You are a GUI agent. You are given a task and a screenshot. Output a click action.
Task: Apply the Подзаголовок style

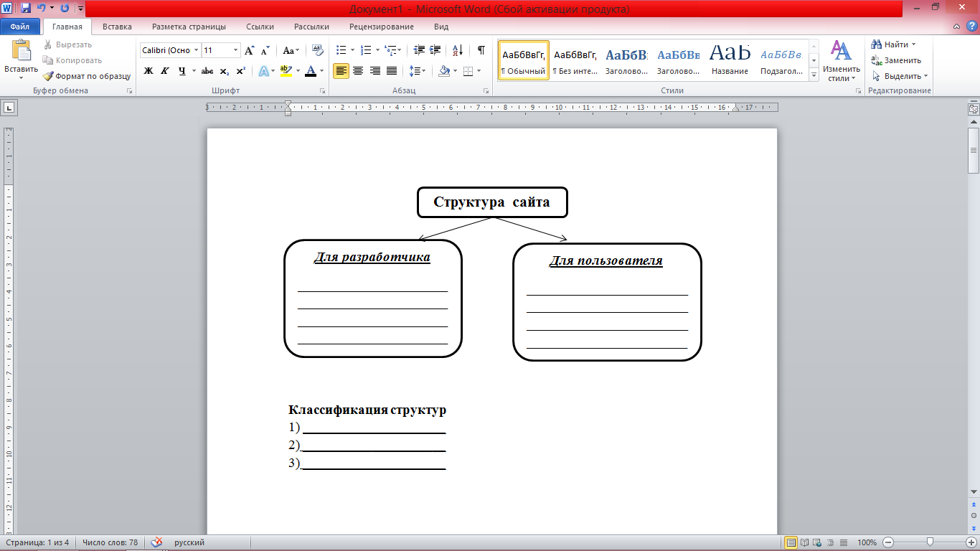782,60
